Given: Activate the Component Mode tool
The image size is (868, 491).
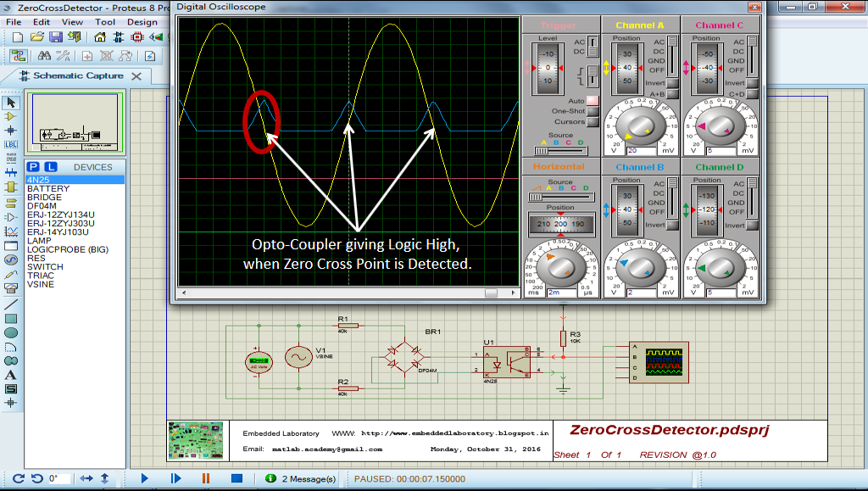Looking at the screenshot, I should (10, 115).
